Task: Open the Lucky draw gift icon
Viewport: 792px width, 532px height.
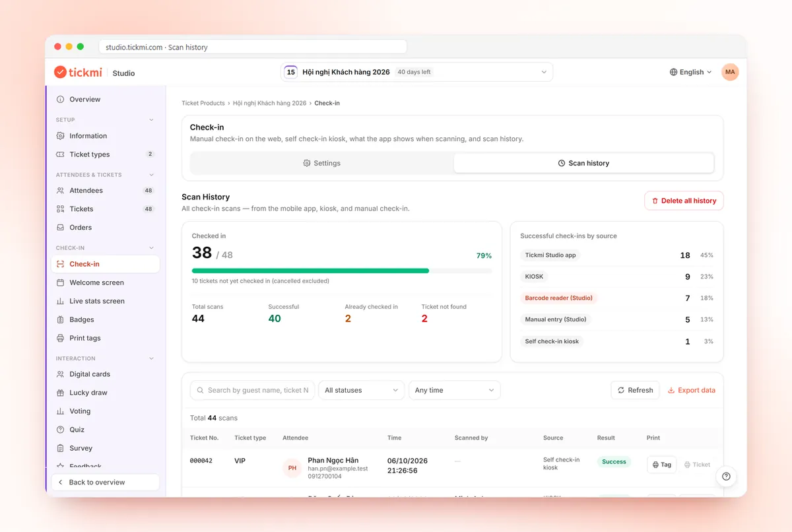Action: point(61,393)
